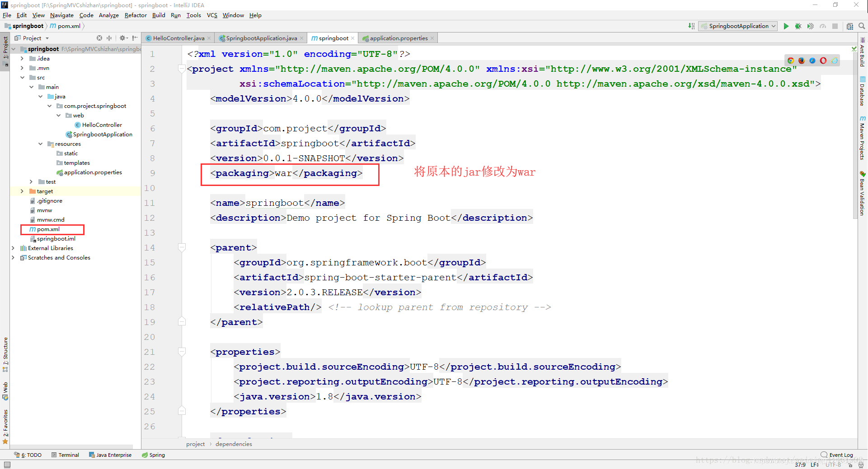Run SpringbootApplication with the green play button
The image size is (868, 469).
click(x=786, y=26)
